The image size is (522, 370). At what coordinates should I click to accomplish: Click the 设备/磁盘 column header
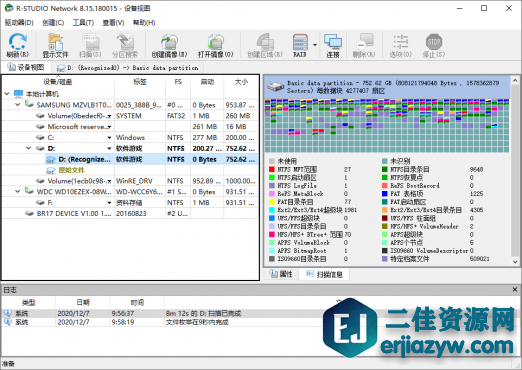[58, 82]
